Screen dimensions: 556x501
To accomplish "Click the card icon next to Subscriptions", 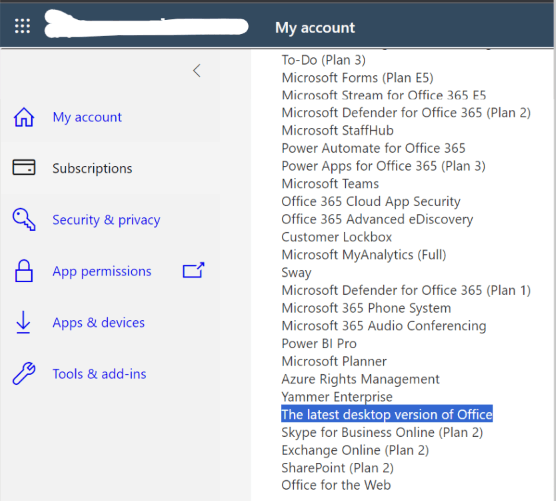I will tap(24, 167).
